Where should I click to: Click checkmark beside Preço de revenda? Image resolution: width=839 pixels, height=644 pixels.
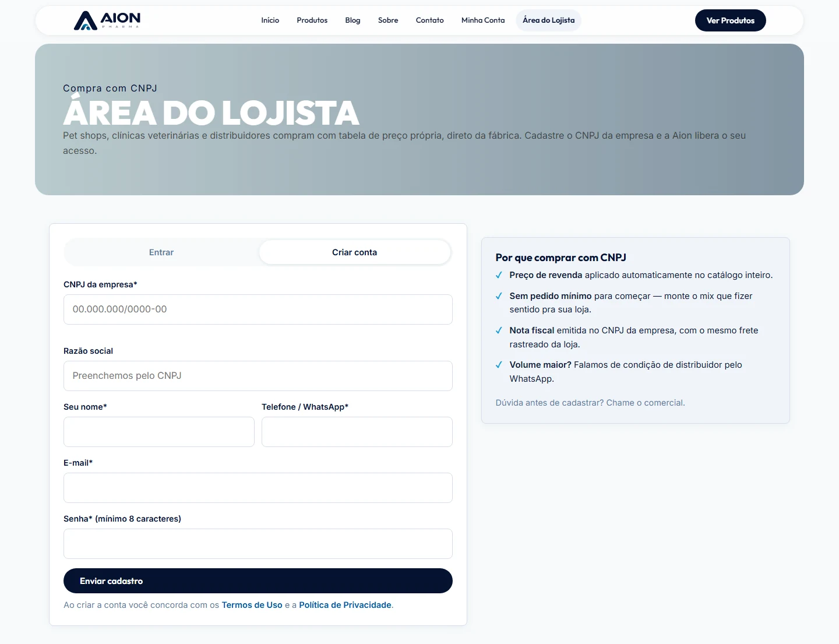499,275
